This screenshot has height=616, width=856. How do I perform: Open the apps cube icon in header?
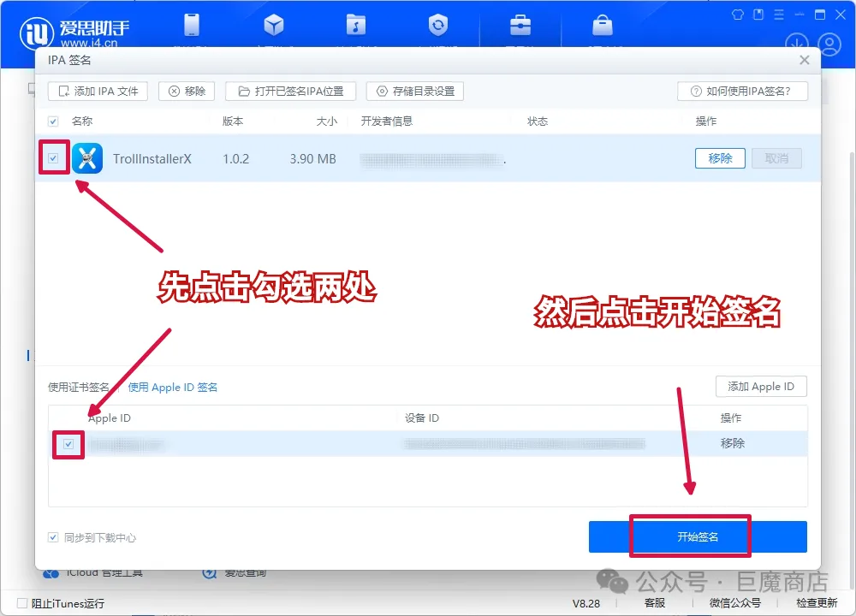pyautogui.click(x=274, y=25)
